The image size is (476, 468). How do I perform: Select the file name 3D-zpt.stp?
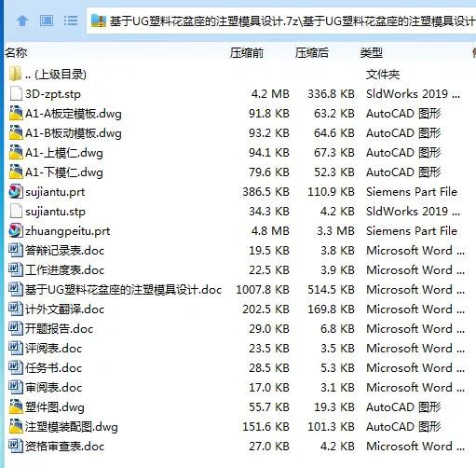(x=53, y=94)
